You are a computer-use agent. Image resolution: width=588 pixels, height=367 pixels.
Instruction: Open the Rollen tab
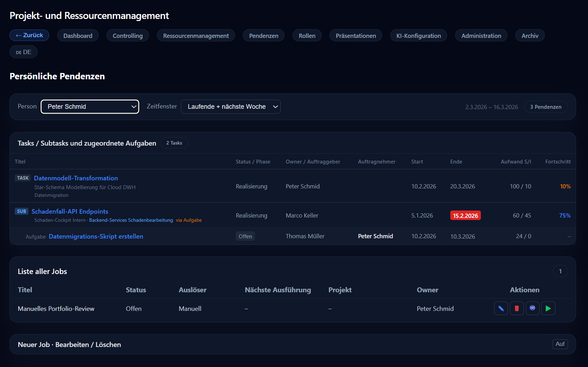[307, 36]
